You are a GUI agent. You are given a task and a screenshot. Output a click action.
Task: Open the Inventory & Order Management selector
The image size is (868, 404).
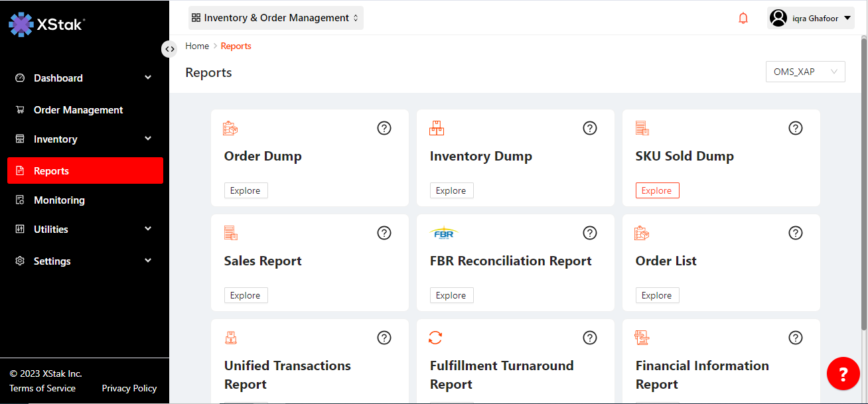tap(275, 18)
